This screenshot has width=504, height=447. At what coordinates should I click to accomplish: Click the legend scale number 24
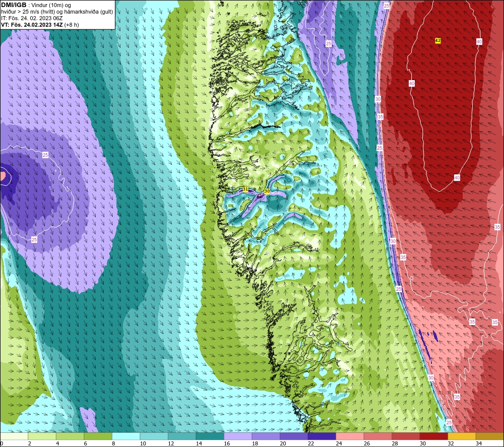(339, 443)
